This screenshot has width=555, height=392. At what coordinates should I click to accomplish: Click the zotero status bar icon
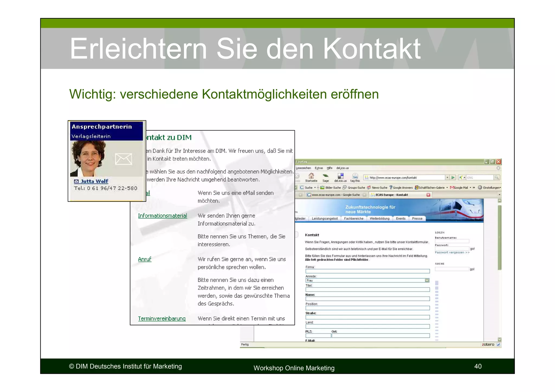[x=488, y=344]
